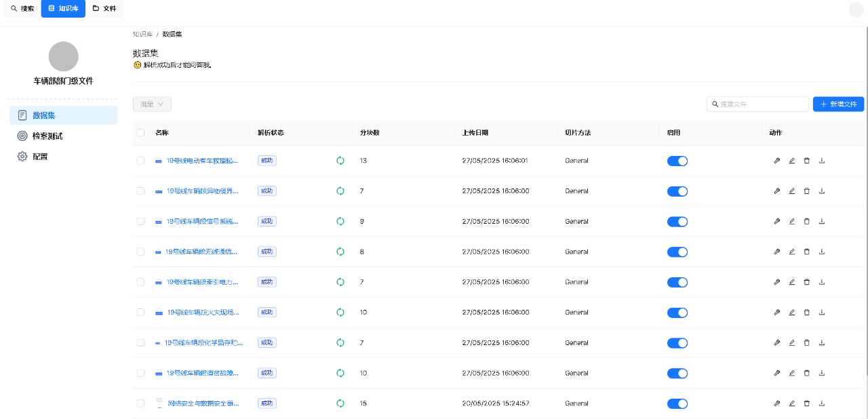Viewport: 868px width, 419px height.
Task: Go to 检索测试 in the sidebar
Action: coord(47,136)
